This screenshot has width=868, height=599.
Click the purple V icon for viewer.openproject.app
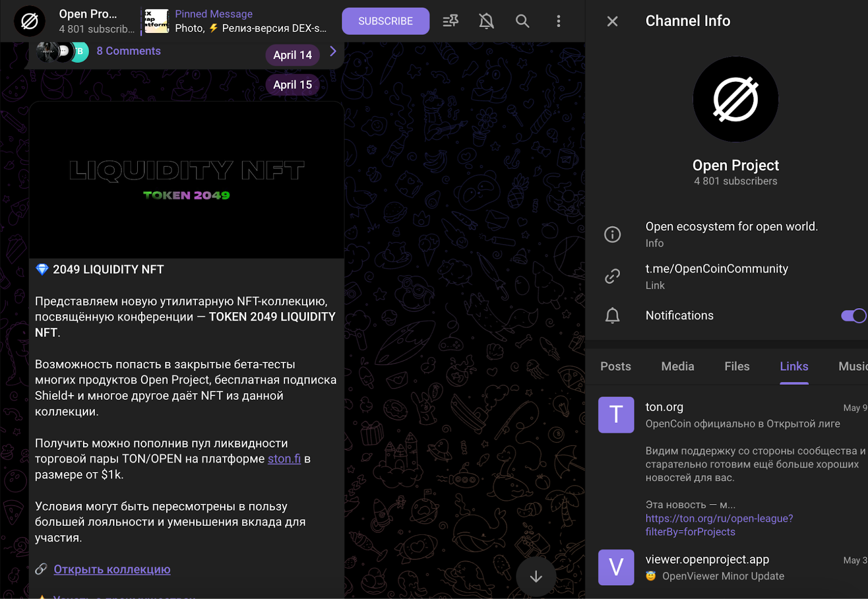(x=616, y=568)
